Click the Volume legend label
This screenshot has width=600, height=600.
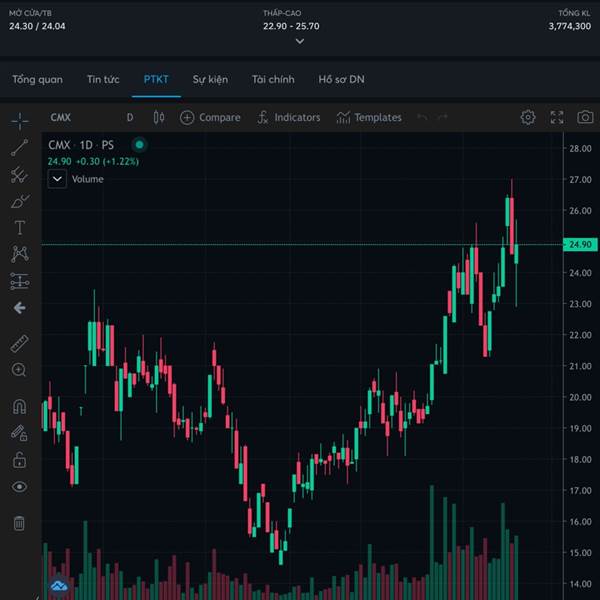click(x=88, y=179)
